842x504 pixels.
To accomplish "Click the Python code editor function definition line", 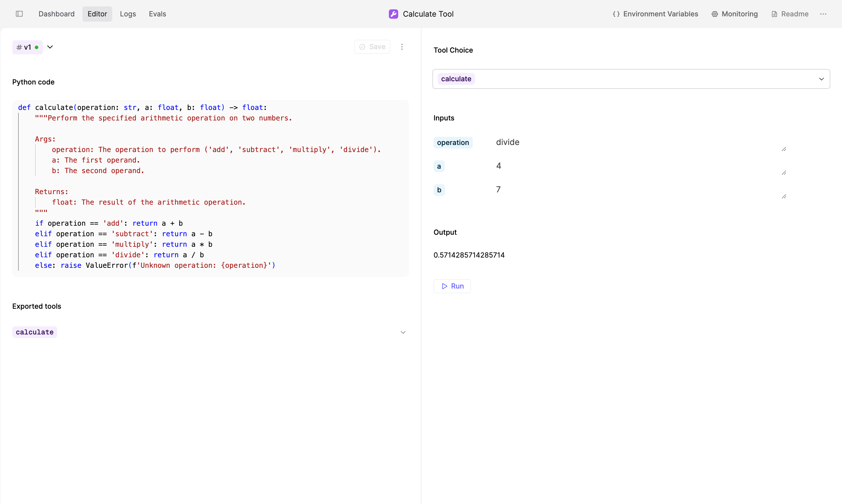I will (x=142, y=108).
